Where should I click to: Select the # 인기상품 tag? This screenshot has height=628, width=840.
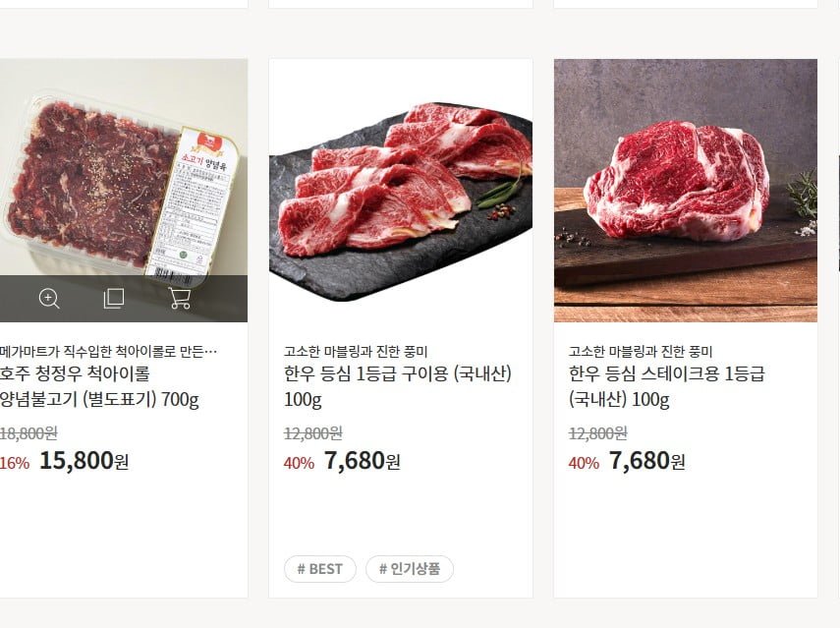coord(410,569)
